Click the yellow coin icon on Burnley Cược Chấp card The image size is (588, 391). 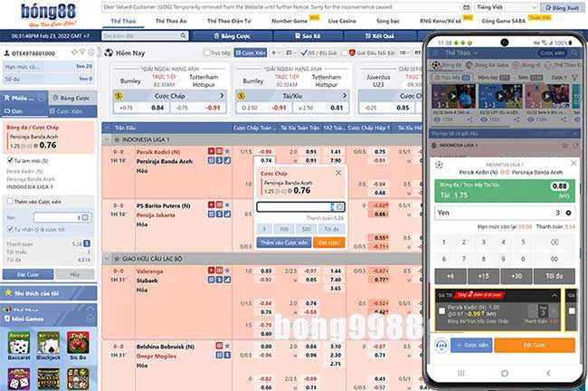click(x=119, y=96)
